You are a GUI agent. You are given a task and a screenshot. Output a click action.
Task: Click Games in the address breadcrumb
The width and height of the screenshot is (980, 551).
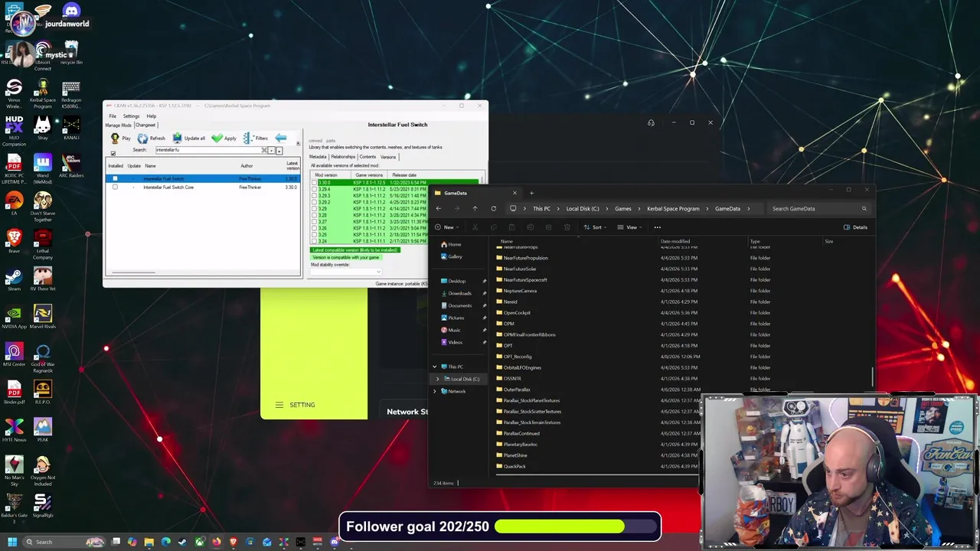pyautogui.click(x=623, y=209)
